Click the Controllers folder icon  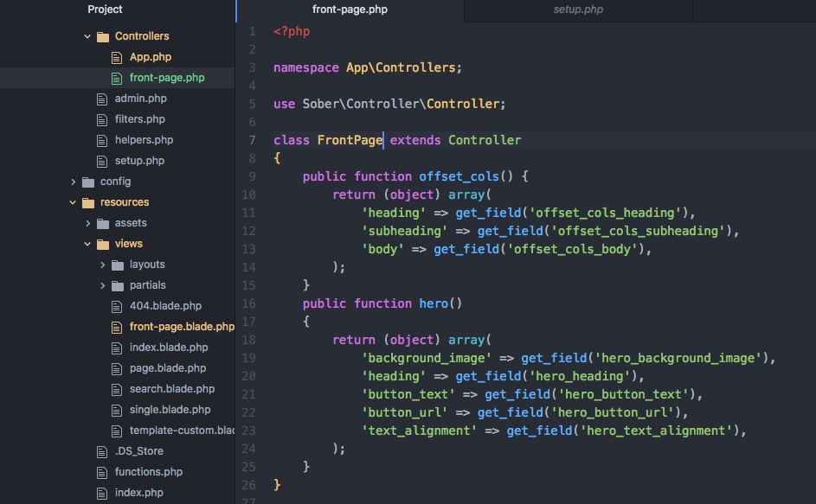tap(103, 36)
